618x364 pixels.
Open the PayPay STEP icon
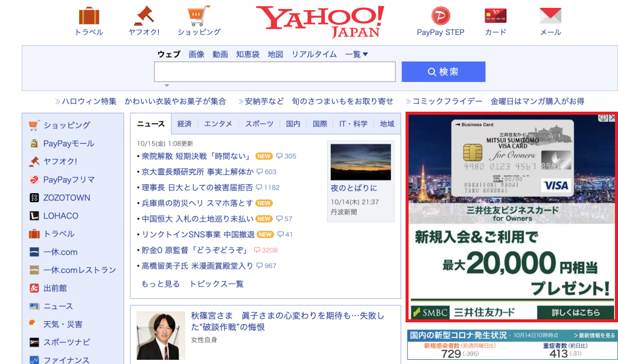click(x=441, y=16)
